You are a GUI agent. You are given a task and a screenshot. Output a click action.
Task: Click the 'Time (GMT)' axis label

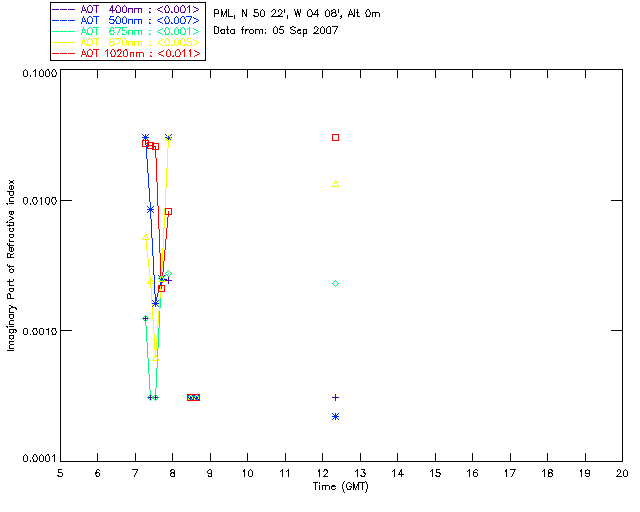coord(340,487)
